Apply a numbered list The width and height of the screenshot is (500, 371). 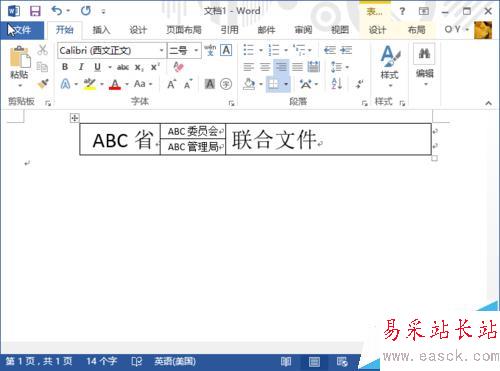point(274,50)
